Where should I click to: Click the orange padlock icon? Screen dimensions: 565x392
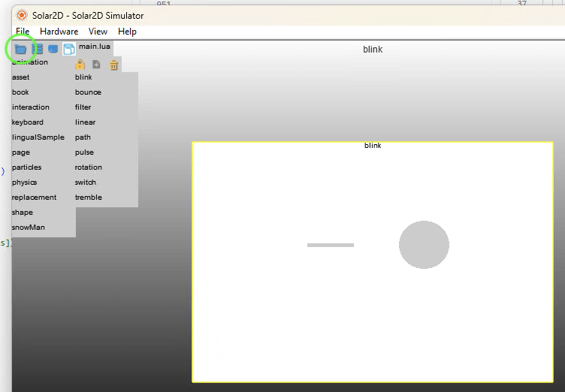click(80, 65)
